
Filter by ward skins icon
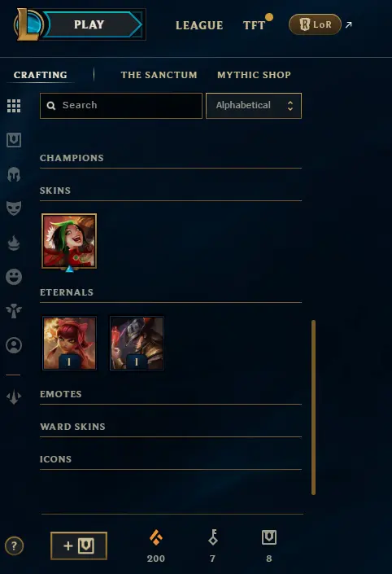tap(14, 311)
